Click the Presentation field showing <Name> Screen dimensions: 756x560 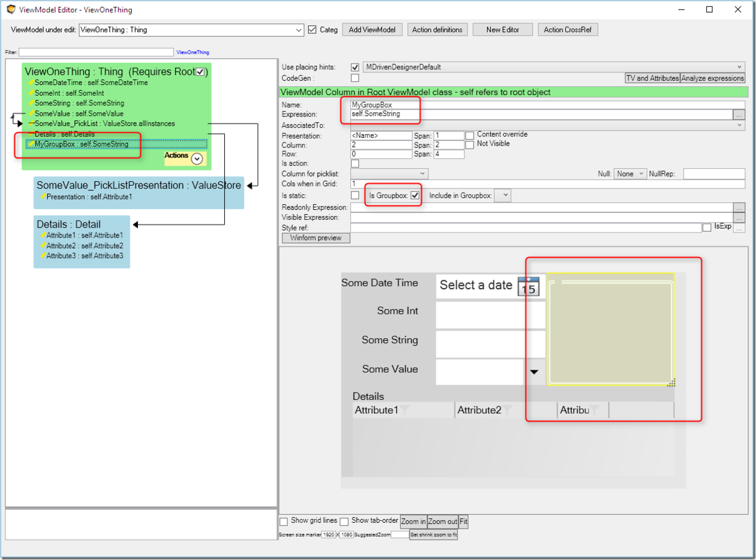pos(381,135)
